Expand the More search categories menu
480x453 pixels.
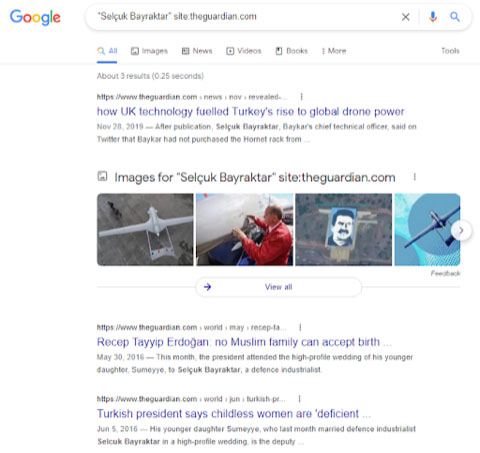pyautogui.click(x=334, y=51)
